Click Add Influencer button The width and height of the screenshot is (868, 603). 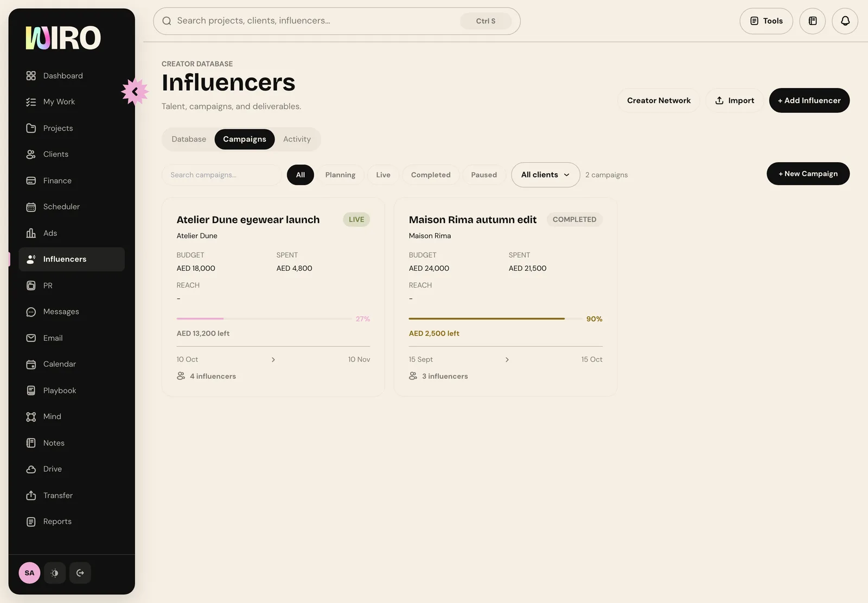[x=809, y=100]
